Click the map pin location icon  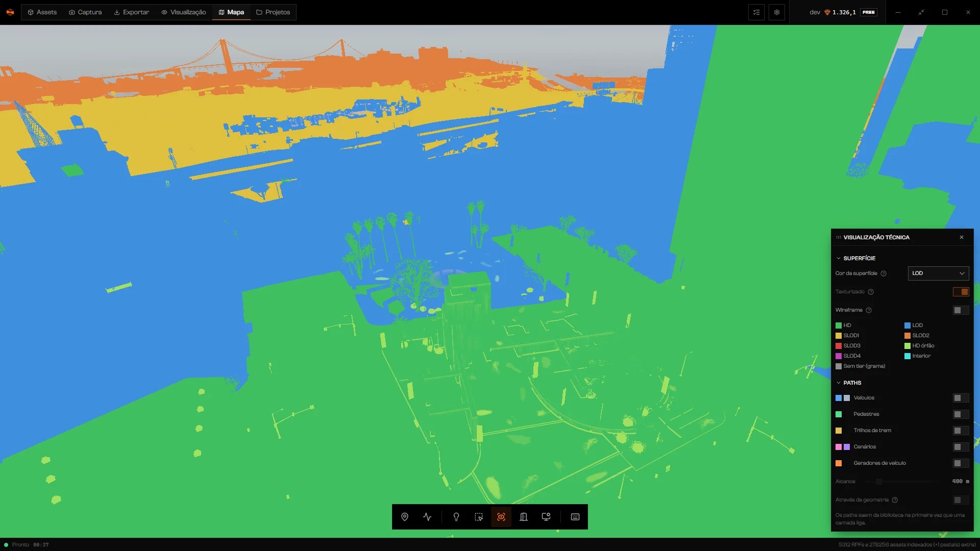[x=405, y=517]
